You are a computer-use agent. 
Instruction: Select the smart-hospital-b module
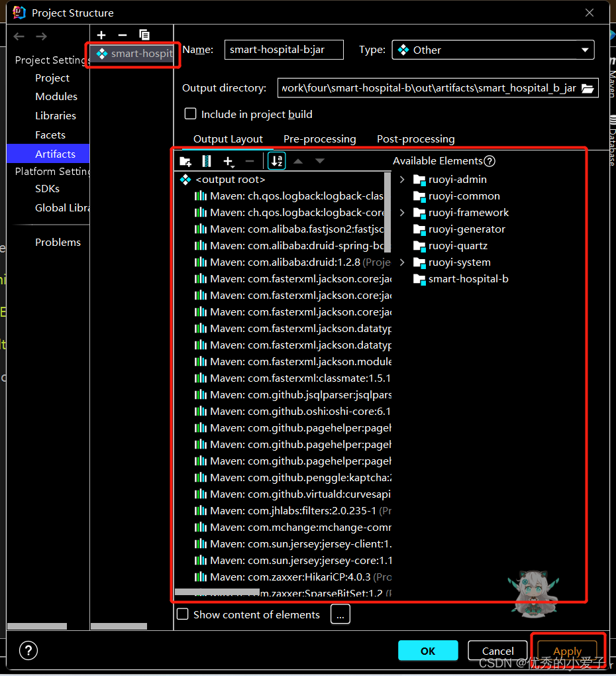(x=460, y=279)
